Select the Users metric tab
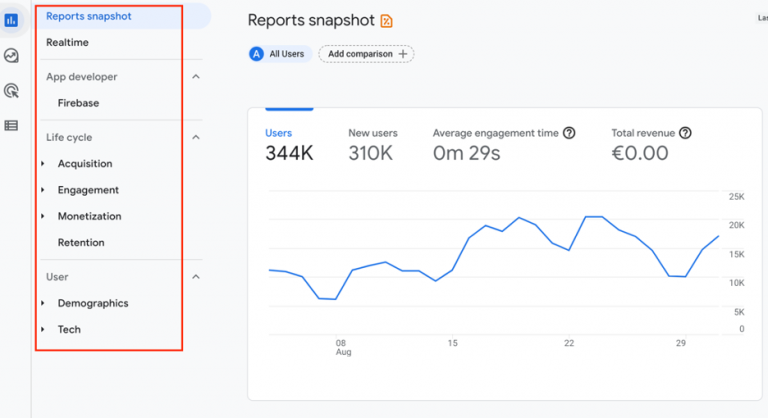 point(279,133)
